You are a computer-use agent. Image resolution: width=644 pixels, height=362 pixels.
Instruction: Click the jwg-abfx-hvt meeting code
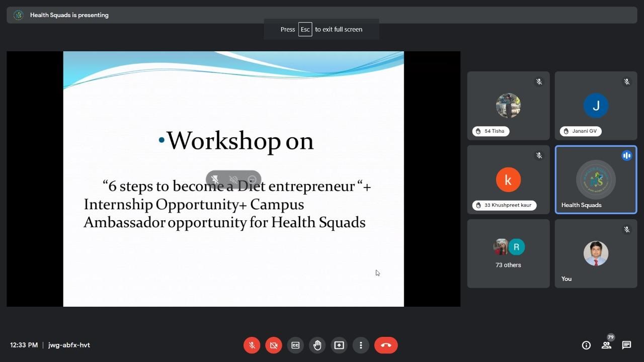pos(69,345)
